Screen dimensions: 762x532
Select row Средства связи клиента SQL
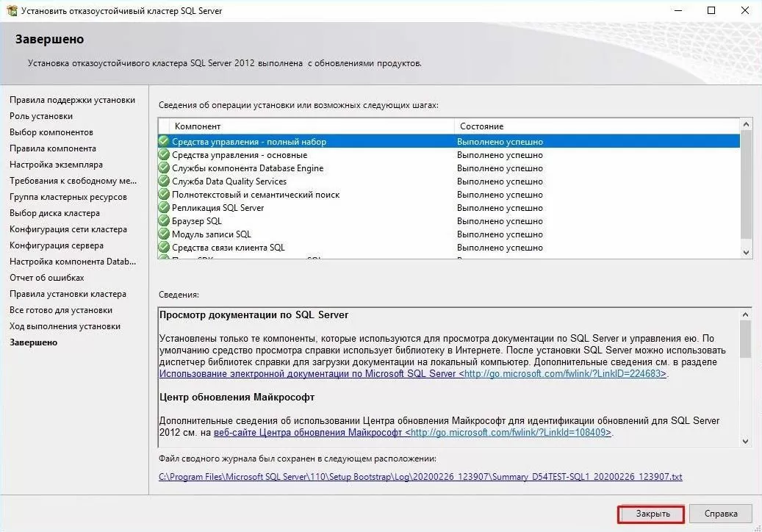tap(449, 247)
